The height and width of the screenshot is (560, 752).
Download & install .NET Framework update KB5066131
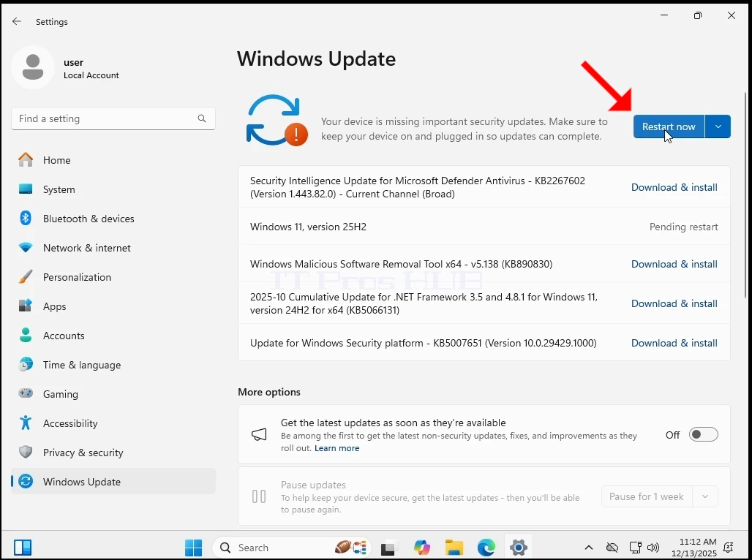pos(674,303)
